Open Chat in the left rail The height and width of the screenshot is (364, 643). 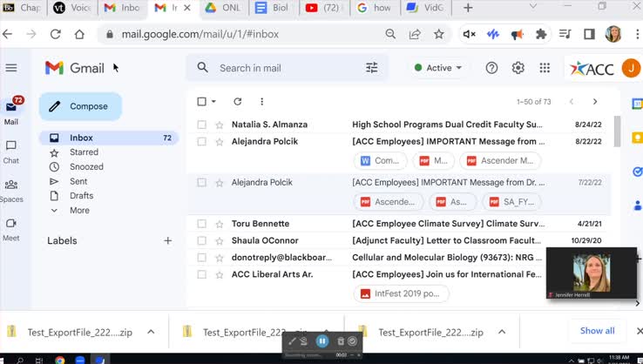click(x=11, y=152)
